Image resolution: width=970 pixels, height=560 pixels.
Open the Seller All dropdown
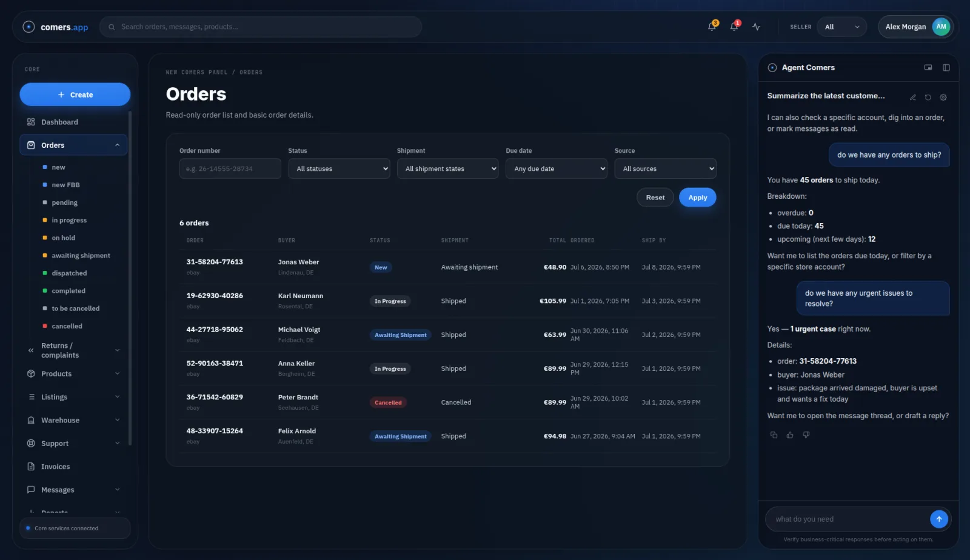pos(842,27)
